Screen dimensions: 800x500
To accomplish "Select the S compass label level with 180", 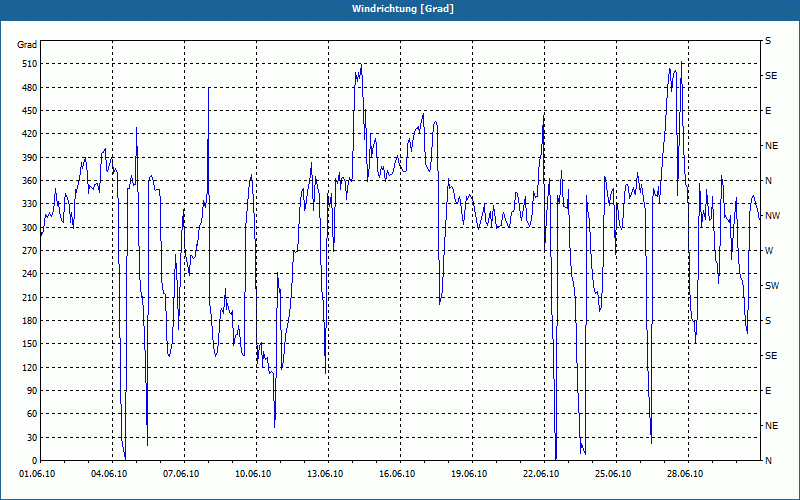I will (768, 321).
